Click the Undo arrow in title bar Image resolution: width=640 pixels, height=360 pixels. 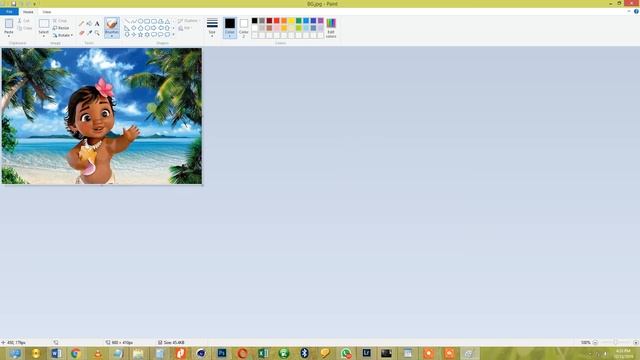(x=21, y=4)
